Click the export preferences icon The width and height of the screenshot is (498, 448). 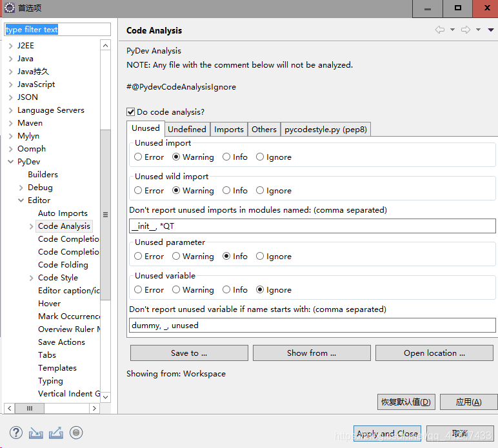[x=56, y=433]
